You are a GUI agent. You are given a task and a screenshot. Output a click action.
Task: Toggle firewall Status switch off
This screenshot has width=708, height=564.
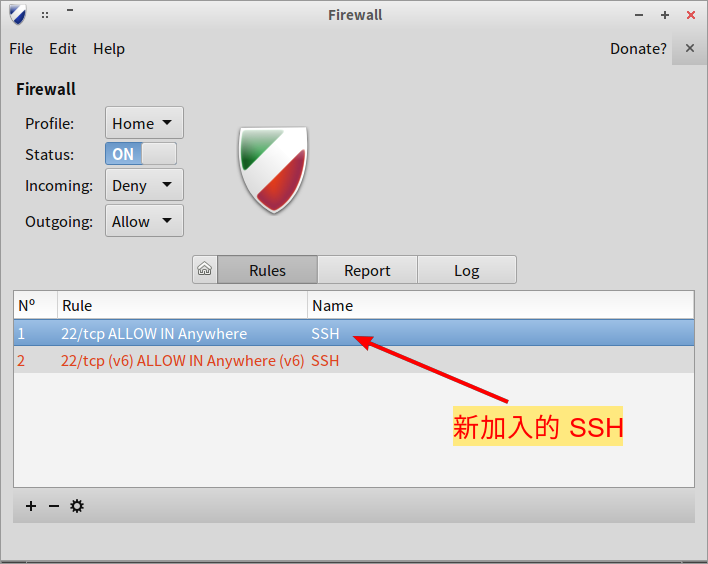(141, 154)
